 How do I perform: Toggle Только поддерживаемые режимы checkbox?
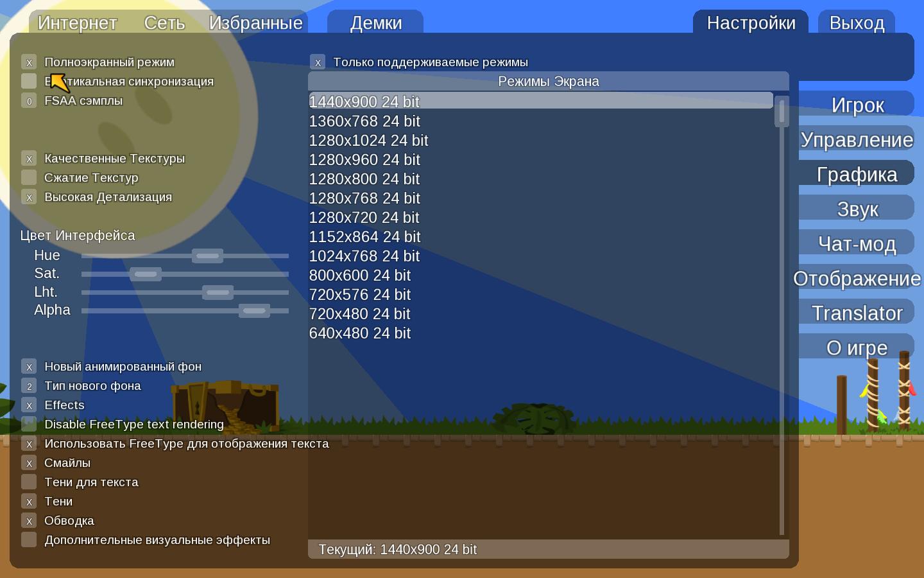tap(318, 62)
